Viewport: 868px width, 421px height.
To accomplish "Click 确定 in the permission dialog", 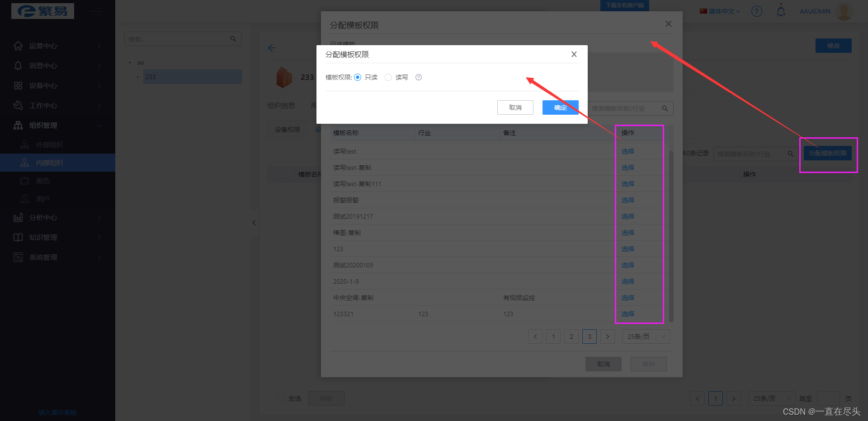I will (x=560, y=108).
